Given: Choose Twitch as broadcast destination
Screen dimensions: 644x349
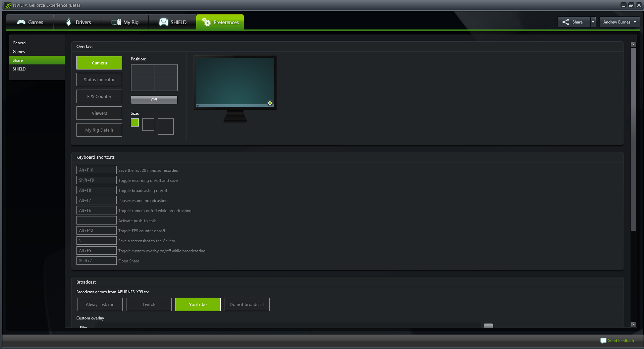Looking at the screenshot, I should pos(149,304).
